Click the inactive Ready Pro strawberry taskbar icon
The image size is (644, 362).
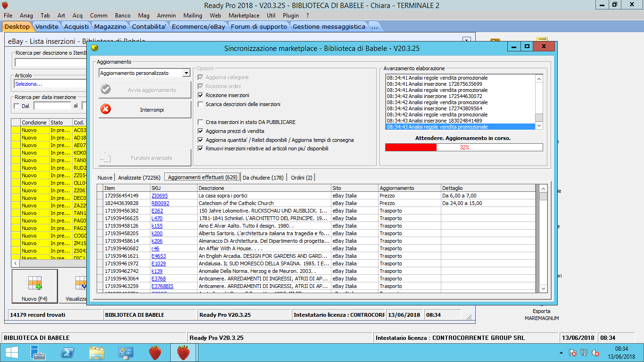pos(155,352)
